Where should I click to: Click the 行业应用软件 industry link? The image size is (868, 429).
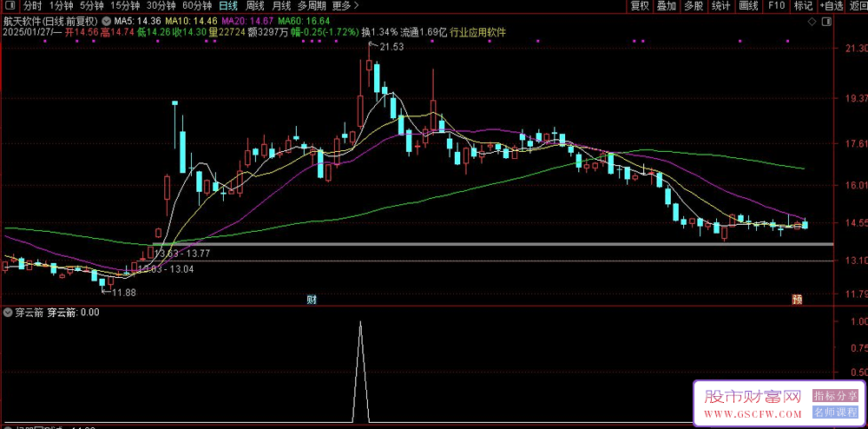point(477,32)
